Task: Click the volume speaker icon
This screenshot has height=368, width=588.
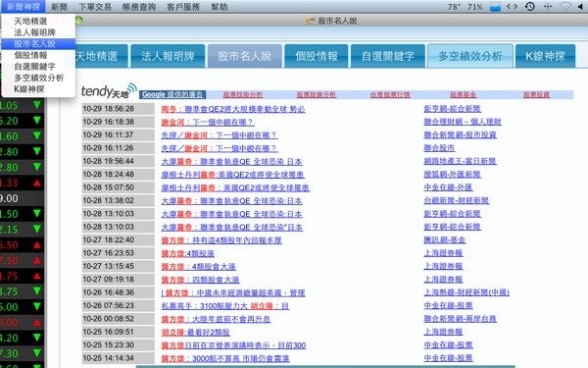Action: point(581,7)
